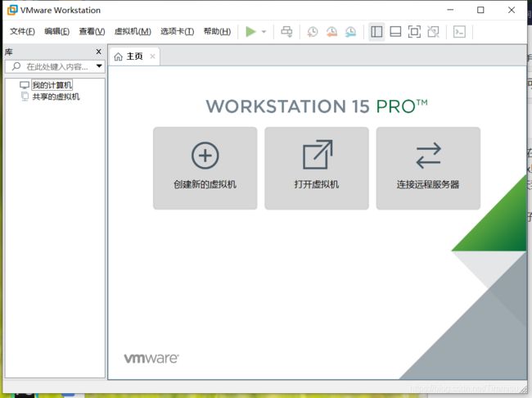This screenshot has height=398, width=532.
Task: Click the green Power On play icon
Action: [250, 32]
